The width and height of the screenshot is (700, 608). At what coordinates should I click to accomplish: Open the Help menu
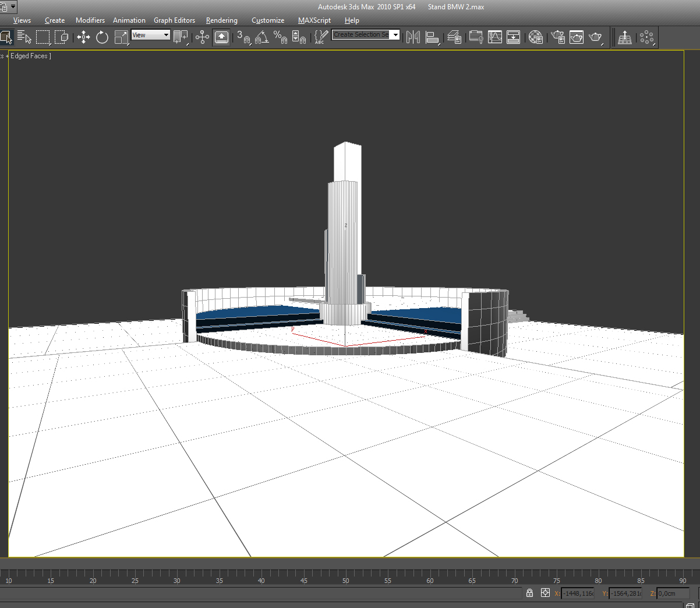click(352, 20)
